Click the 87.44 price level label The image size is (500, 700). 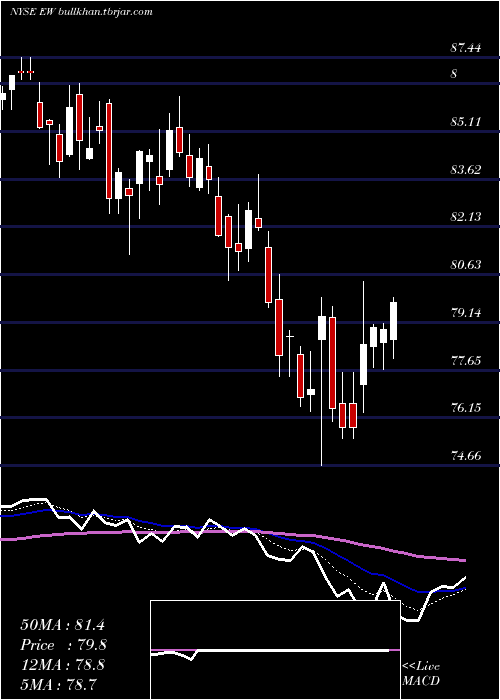[x=466, y=48]
